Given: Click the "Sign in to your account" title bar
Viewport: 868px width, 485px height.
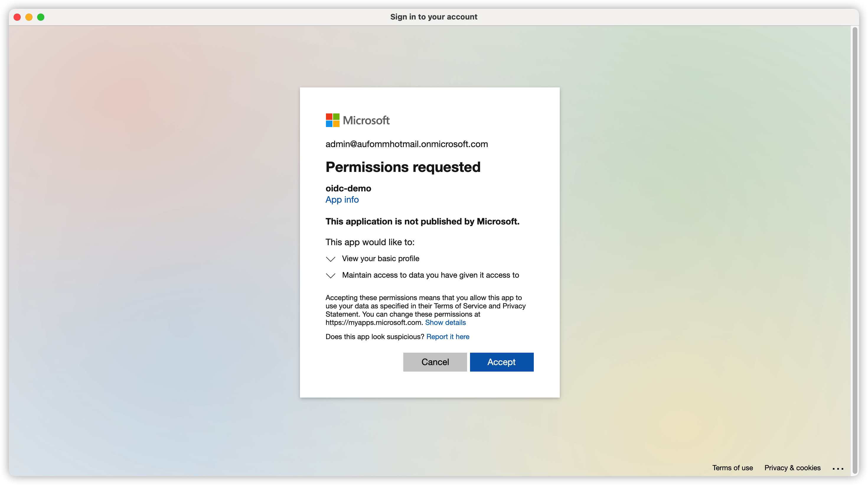Looking at the screenshot, I should [x=434, y=17].
